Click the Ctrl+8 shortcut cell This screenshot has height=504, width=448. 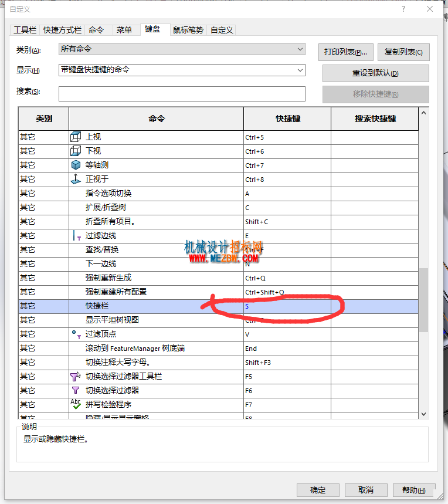287,180
